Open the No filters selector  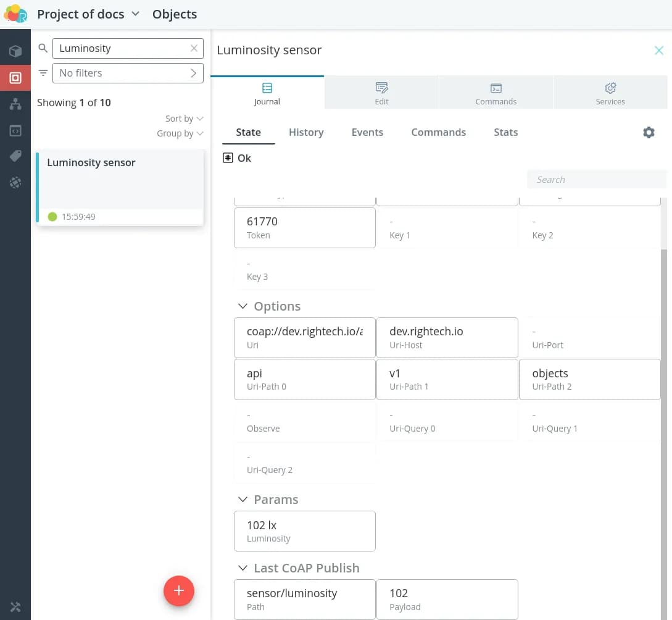coord(128,73)
